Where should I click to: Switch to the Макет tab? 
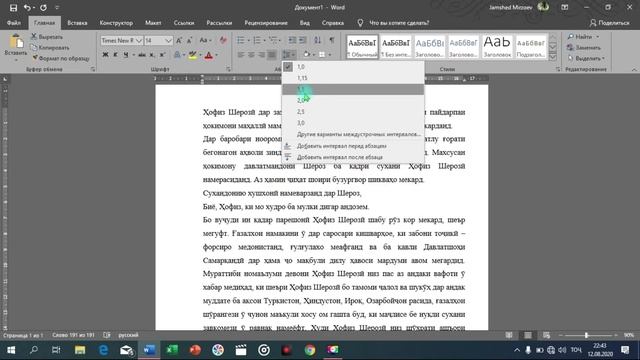[153, 23]
